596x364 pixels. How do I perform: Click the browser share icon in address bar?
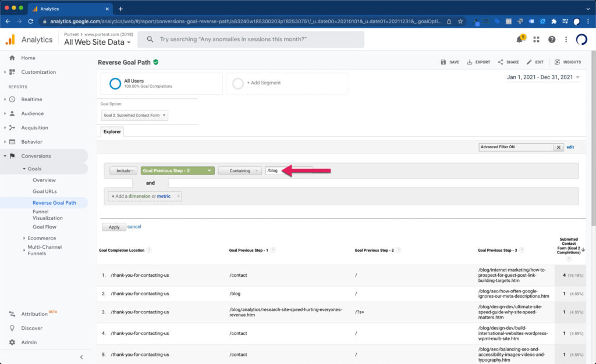point(449,22)
